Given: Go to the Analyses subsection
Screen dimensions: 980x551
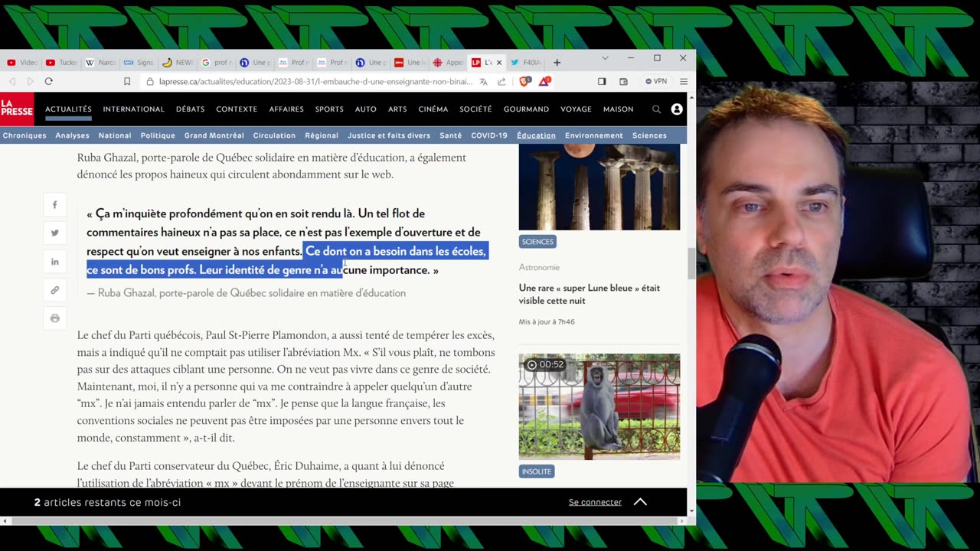Looking at the screenshot, I should pyautogui.click(x=72, y=135).
